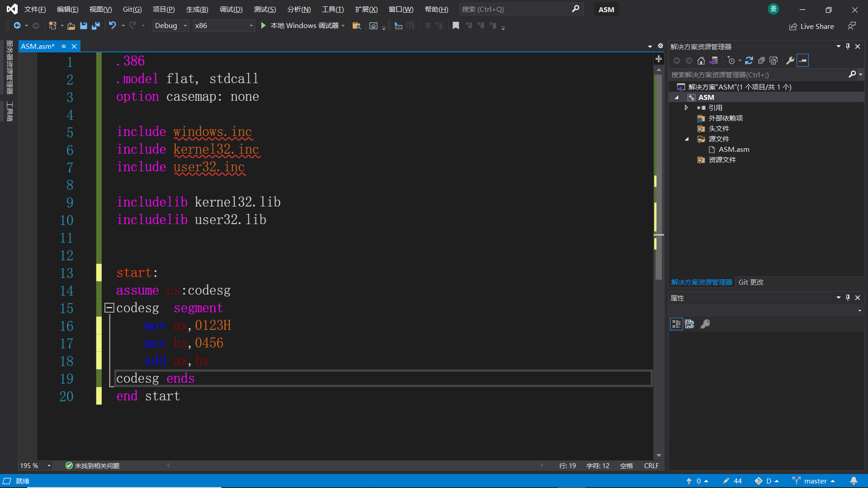Click the New Project toolbar icon
Viewport: 868px width, 488px height.
point(52,26)
